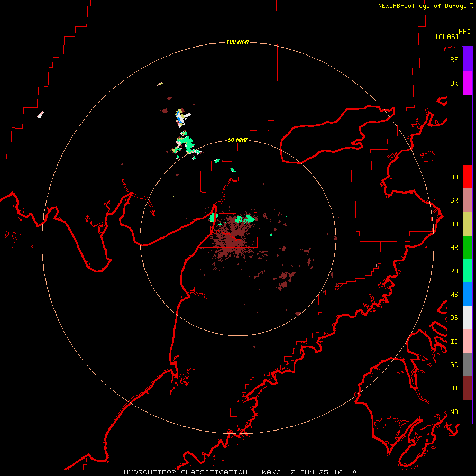This screenshot has height=476, width=476.
Task: Click the 'BD' legend label
Action: [x=454, y=224]
